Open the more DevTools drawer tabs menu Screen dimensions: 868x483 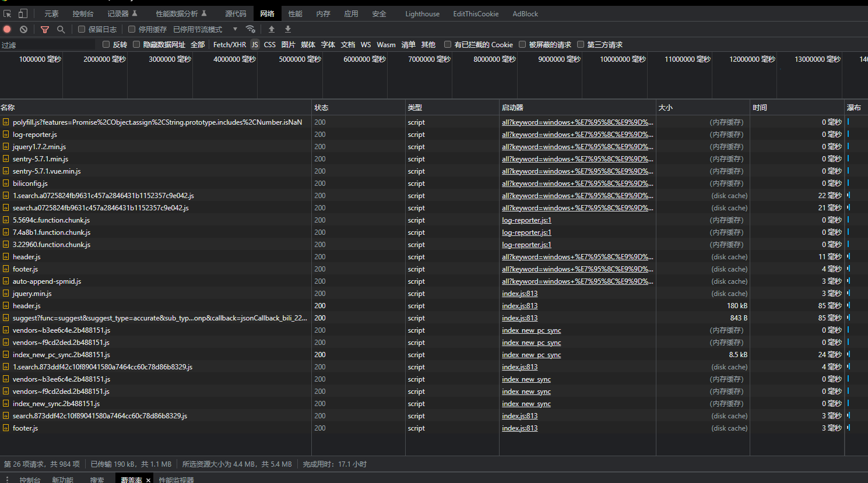pos(6,479)
